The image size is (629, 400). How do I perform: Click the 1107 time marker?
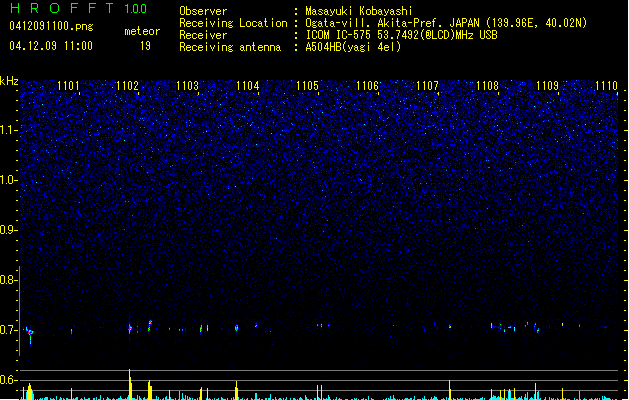[x=427, y=85]
